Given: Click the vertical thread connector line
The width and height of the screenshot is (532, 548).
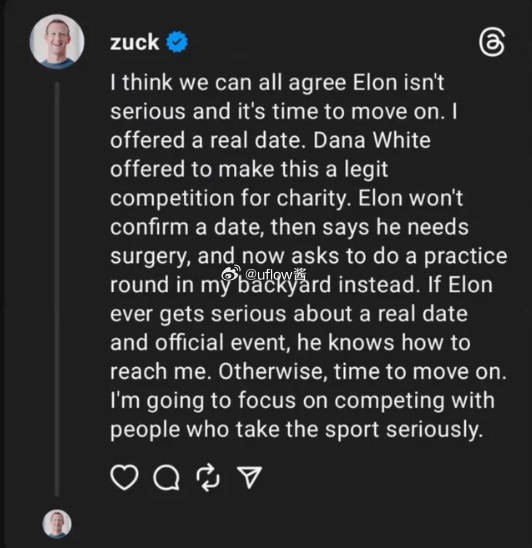Looking at the screenshot, I should click(x=57, y=289).
